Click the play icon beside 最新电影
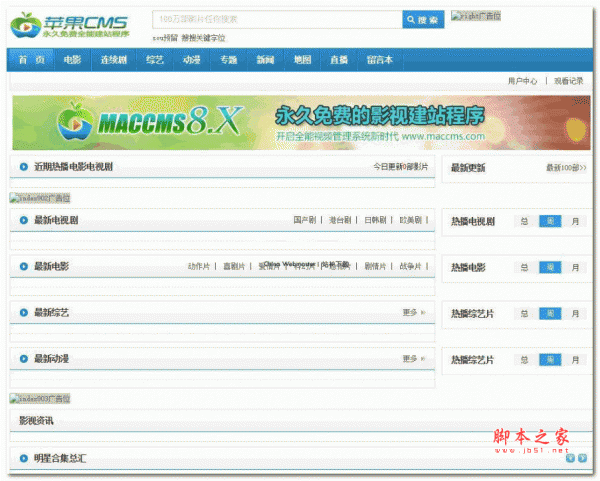Image resolution: width=600 pixels, height=481 pixels. click(24, 266)
